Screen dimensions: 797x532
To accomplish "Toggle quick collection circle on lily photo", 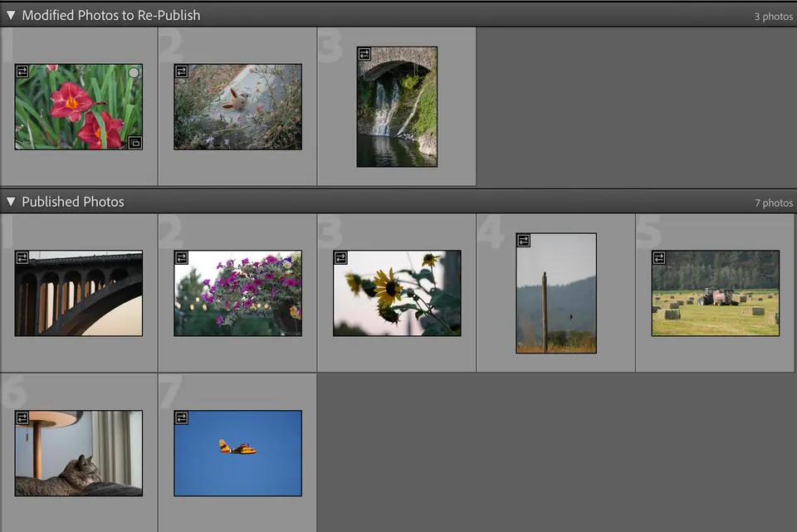I will pyautogui.click(x=134, y=73).
